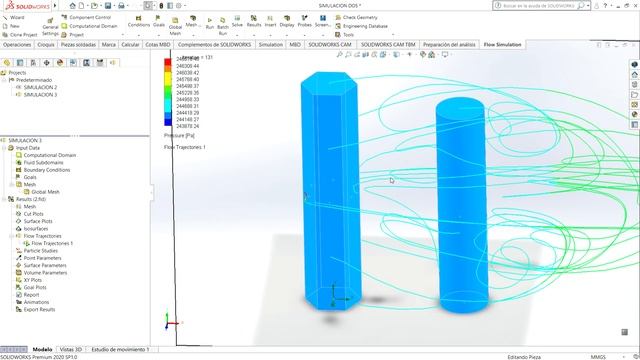Click the Solve ribbon tool
Viewport: 640px width, 360px height.
coord(237,22)
